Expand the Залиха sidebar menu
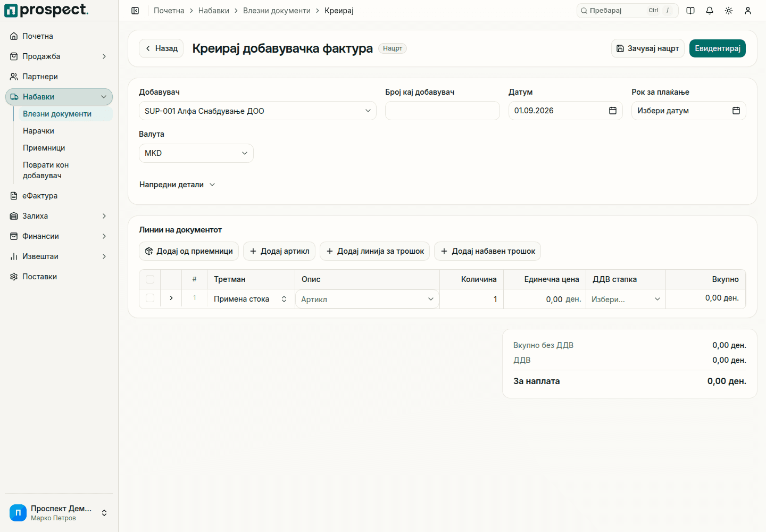 (59, 216)
